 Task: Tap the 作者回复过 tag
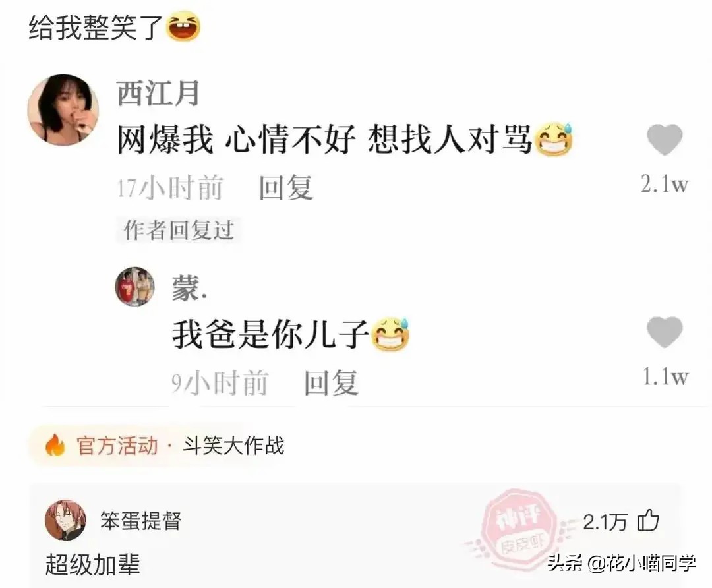point(179,230)
